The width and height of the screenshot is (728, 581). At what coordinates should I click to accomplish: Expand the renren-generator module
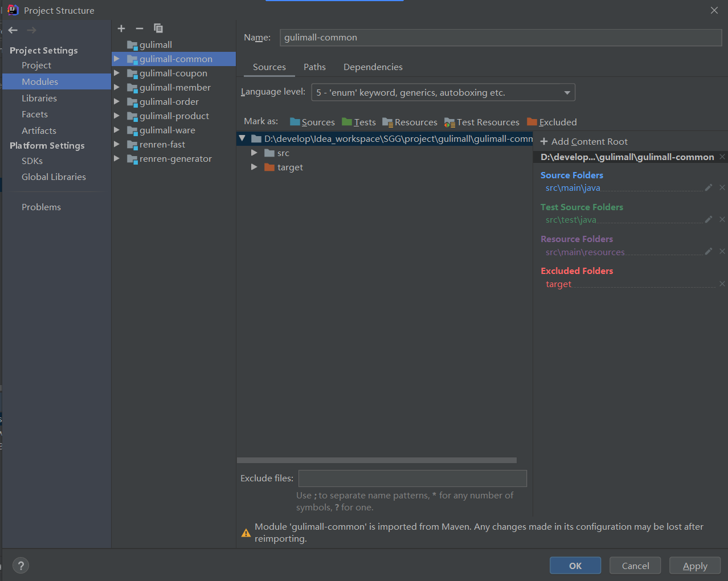pyautogui.click(x=117, y=158)
